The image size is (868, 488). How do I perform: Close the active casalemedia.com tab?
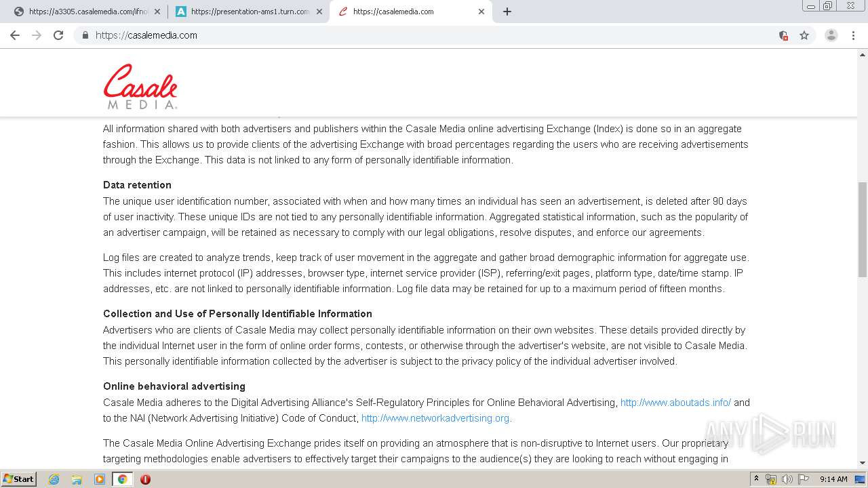point(481,12)
